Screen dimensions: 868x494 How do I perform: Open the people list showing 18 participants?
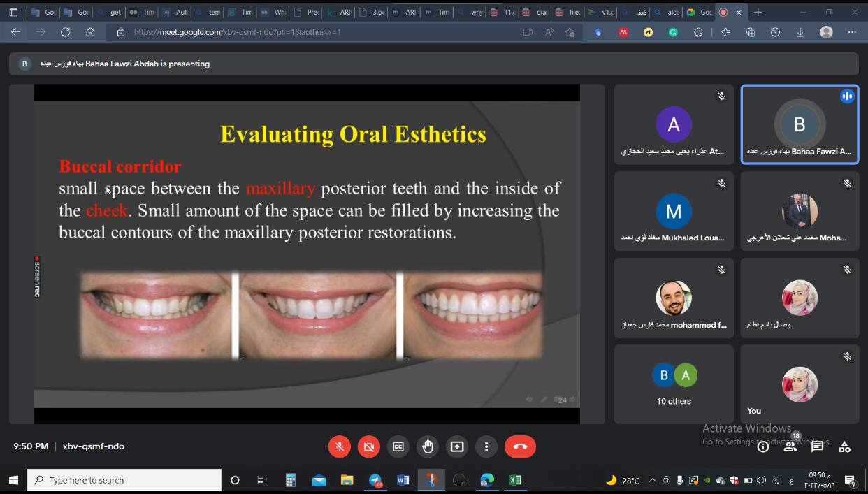(x=790, y=446)
